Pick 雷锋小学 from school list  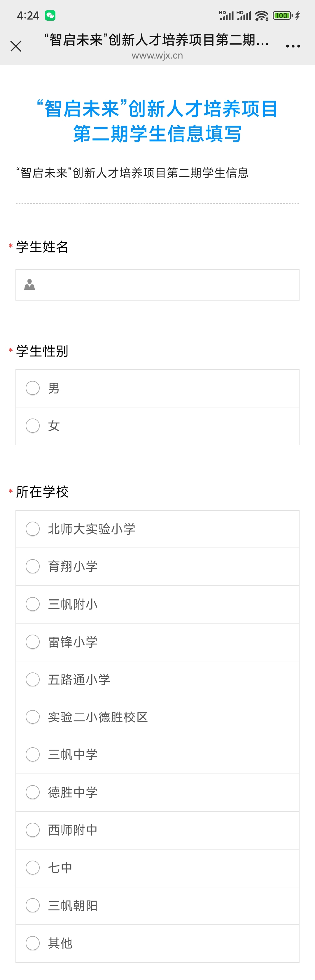pos(33,642)
